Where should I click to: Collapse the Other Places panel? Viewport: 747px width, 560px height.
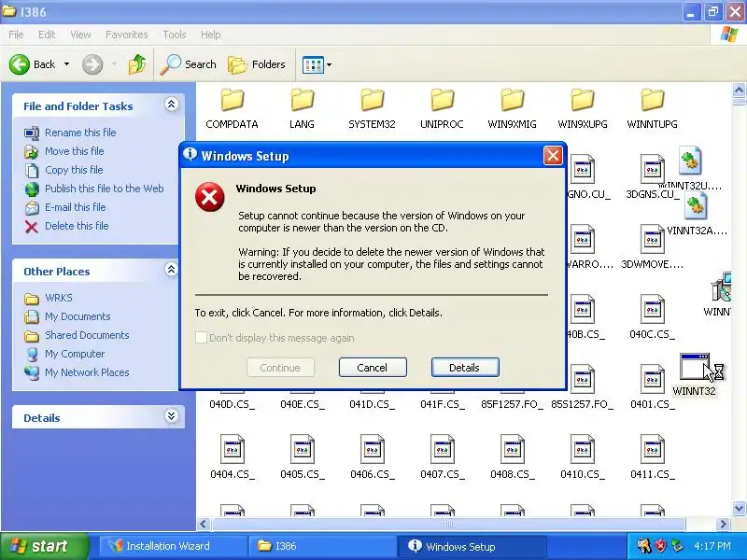171,270
